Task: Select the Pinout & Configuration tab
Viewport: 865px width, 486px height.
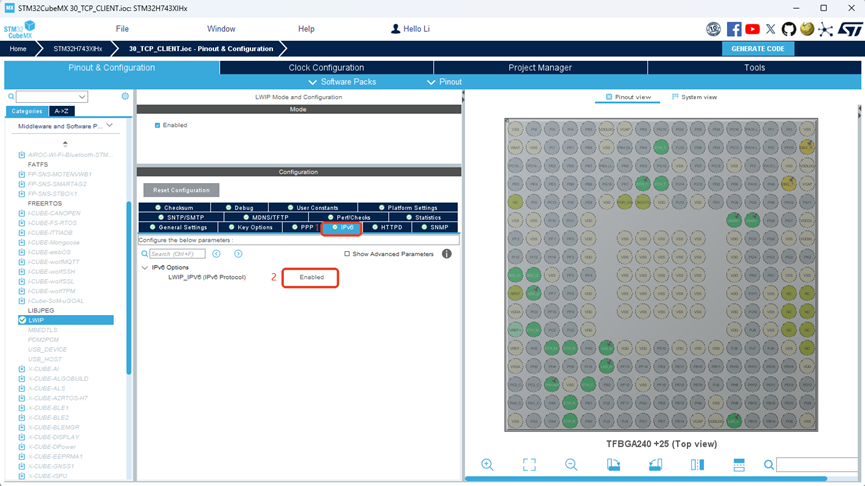Action: [x=111, y=68]
